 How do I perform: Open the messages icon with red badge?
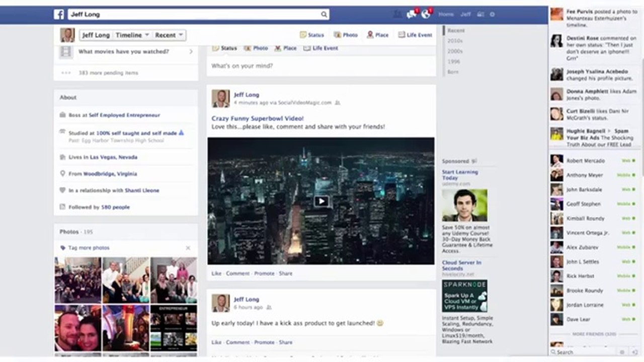[412, 14]
